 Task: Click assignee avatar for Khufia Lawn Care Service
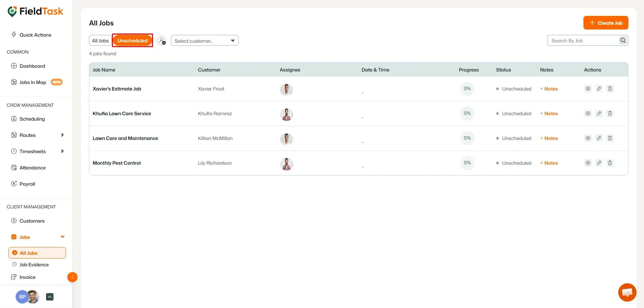(287, 115)
